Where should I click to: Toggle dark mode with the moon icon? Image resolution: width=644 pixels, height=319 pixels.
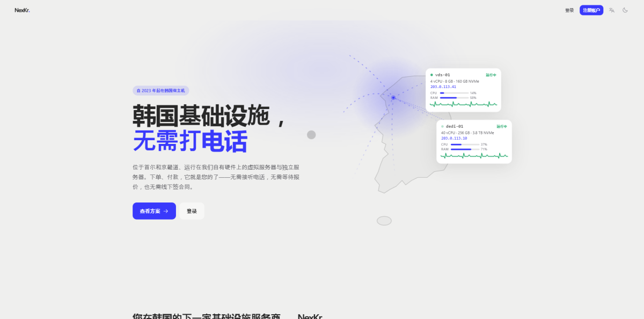[x=625, y=10]
